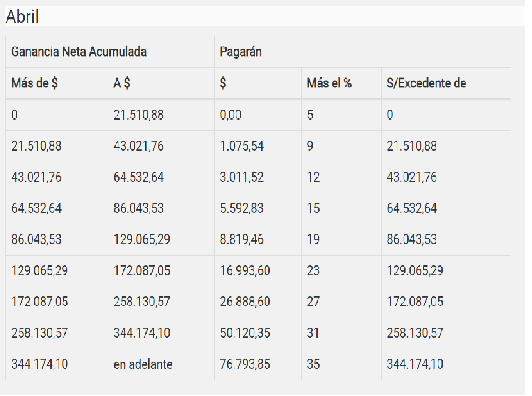Click the "50.120,35" payment cell

(245, 333)
